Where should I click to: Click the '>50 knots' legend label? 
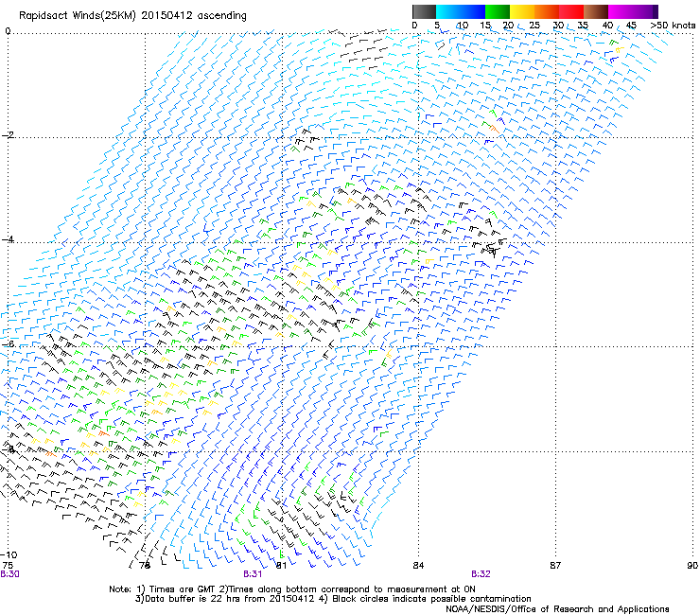(674, 25)
